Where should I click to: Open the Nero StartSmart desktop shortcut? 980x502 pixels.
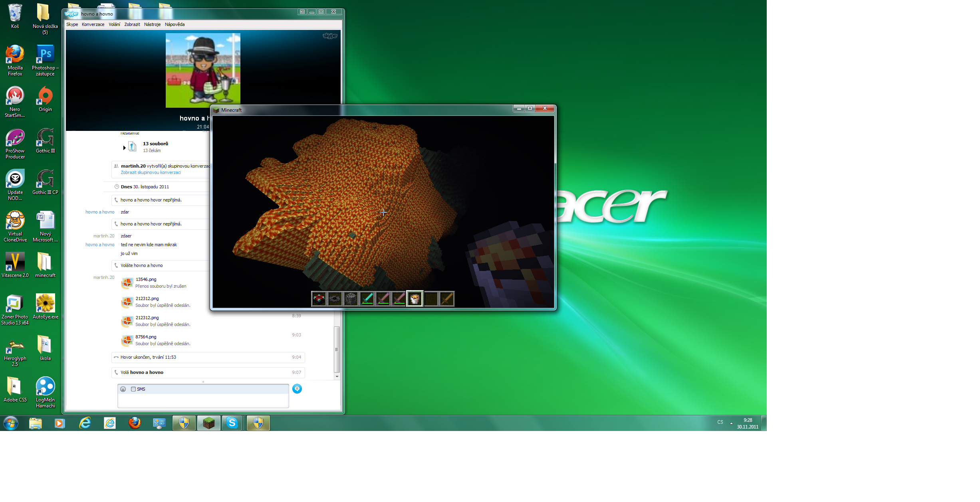click(15, 102)
